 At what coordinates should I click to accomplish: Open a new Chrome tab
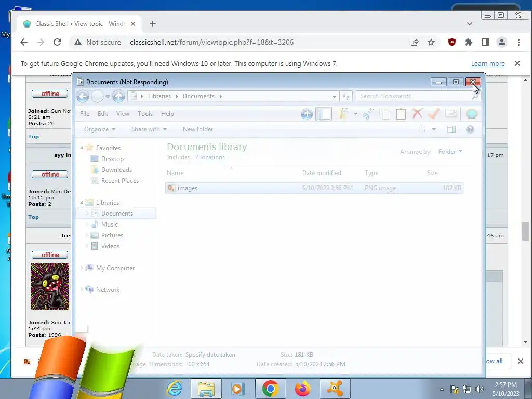(153, 24)
